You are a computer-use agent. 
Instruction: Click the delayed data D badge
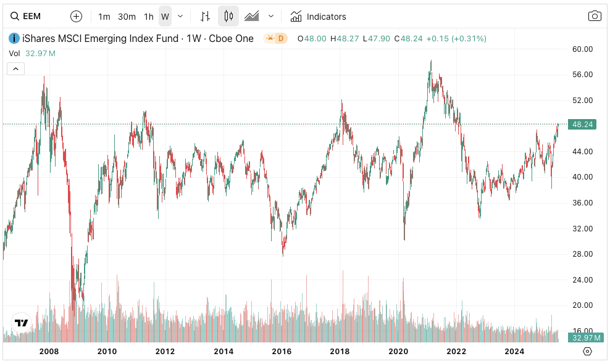[276, 38]
